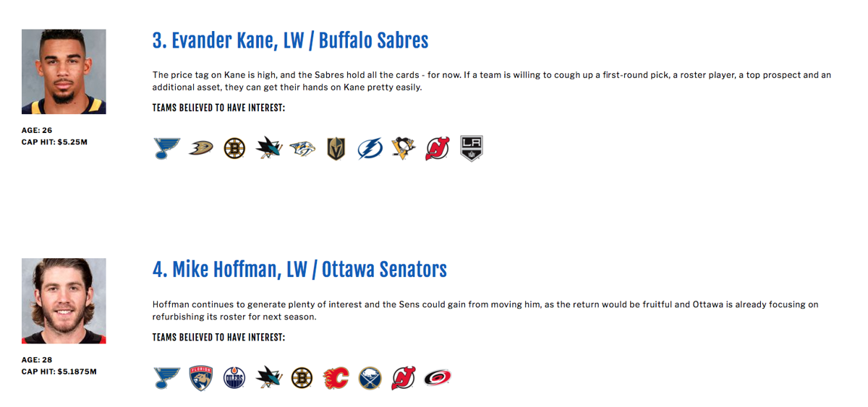This screenshot has width=868, height=407.
Task: Click Mike Hoffman's headshot photo
Action: coord(64,301)
